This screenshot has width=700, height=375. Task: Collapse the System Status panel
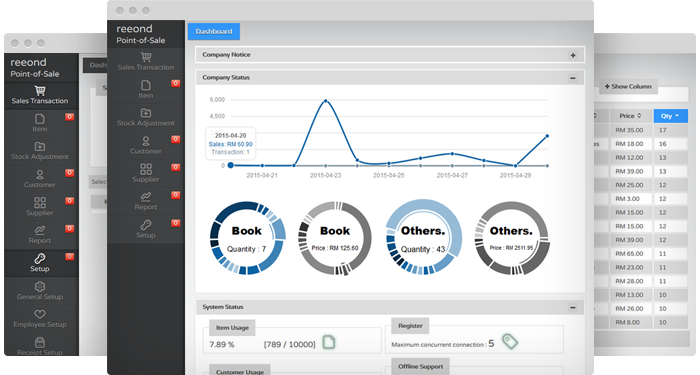click(573, 308)
